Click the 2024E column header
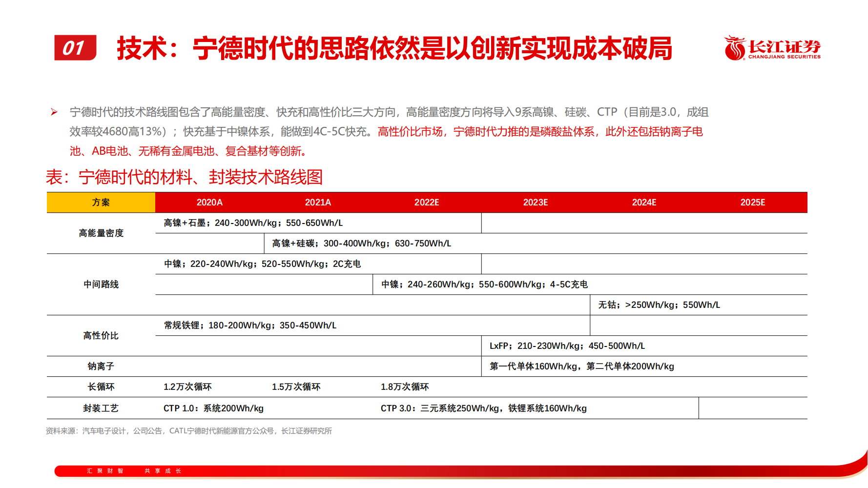Viewport: 868px width, 488px height. 644,203
